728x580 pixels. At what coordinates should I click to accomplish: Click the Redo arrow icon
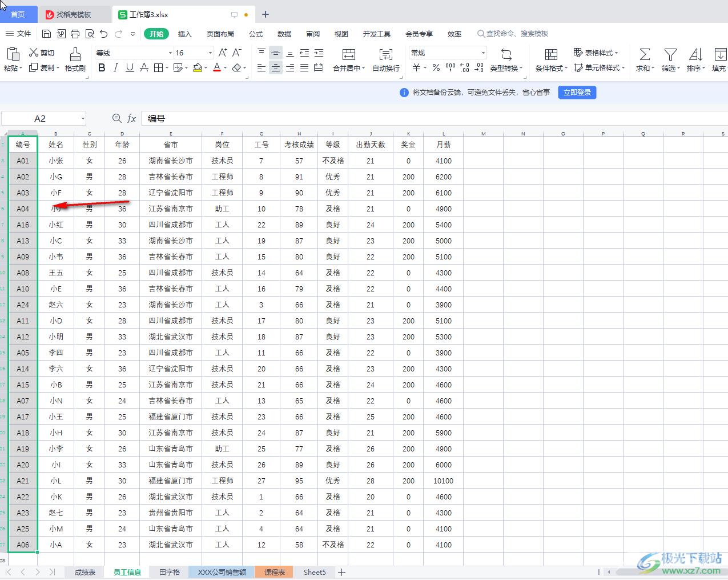tap(118, 34)
